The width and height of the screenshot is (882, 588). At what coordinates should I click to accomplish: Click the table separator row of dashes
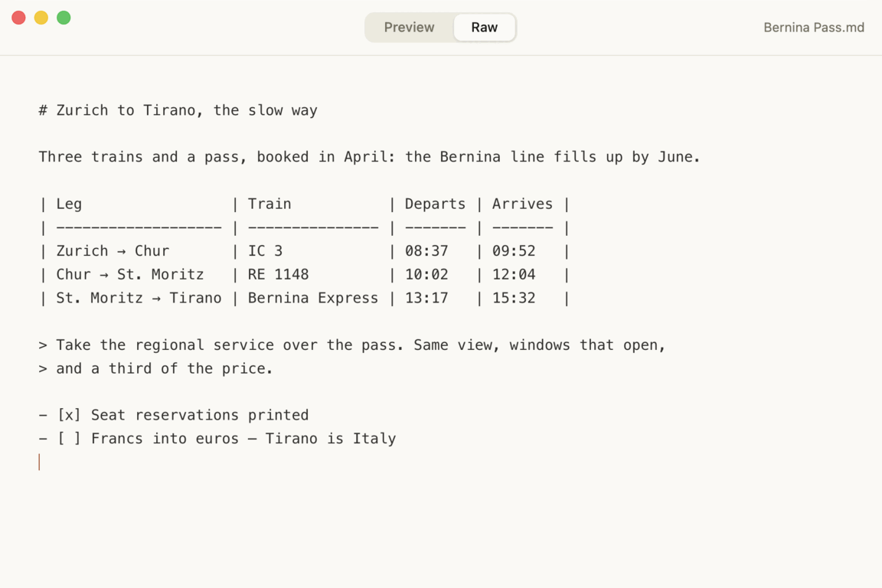[304, 228]
